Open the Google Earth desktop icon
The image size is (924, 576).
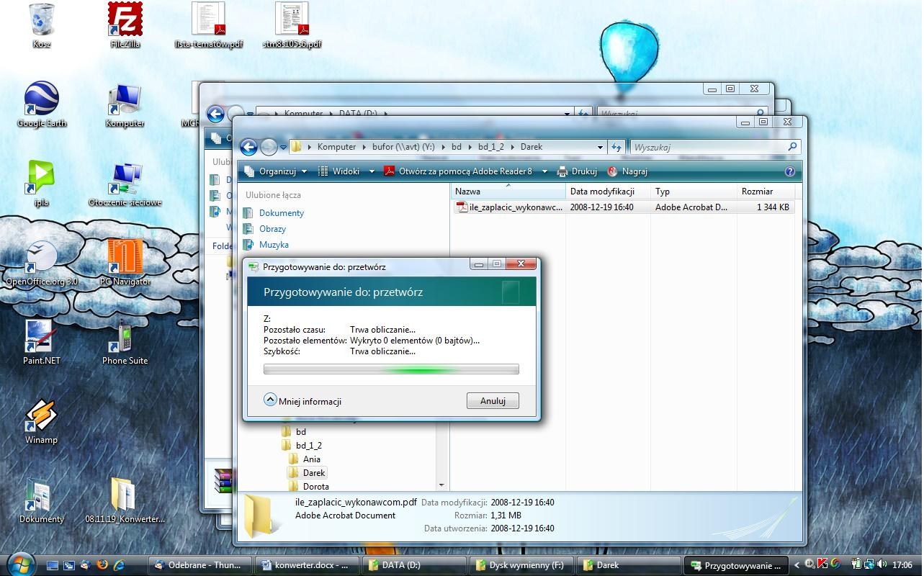point(42,101)
